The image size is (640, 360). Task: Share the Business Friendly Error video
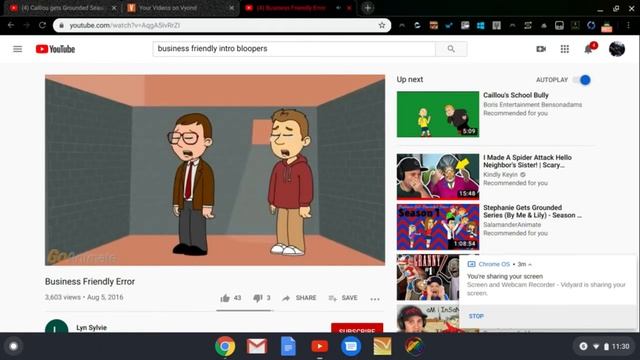click(x=299, y=298)
